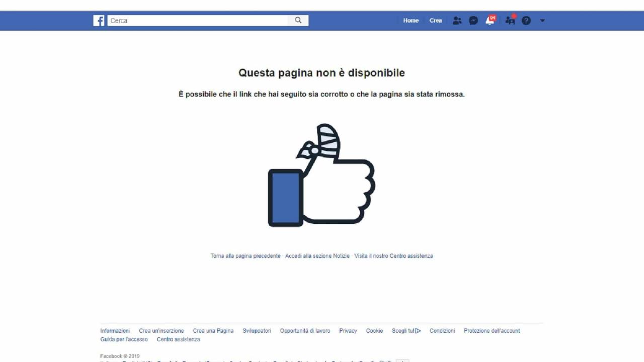Screen dimensions: 644x362
Task: Follow 'Torna alla pagina precedente' link
Action: coord(246,256)
